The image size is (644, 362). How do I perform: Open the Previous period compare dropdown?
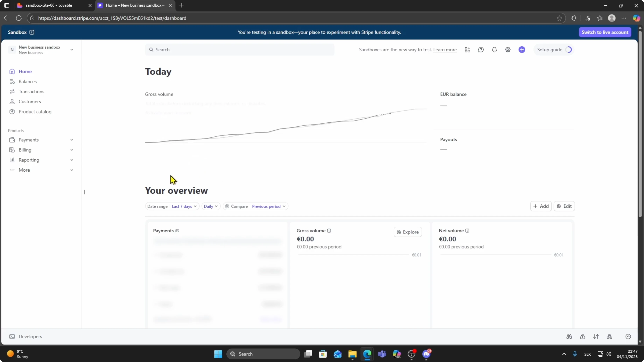[269, 206]
